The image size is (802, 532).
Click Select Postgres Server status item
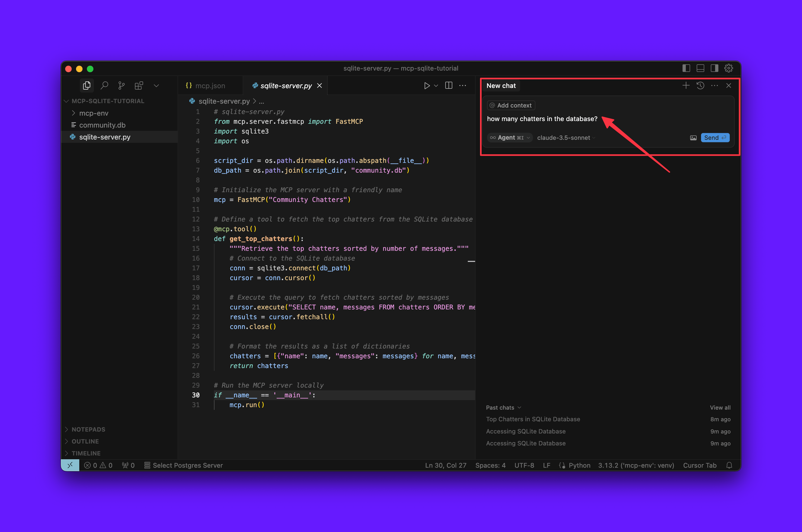click(x=184, y=465)
